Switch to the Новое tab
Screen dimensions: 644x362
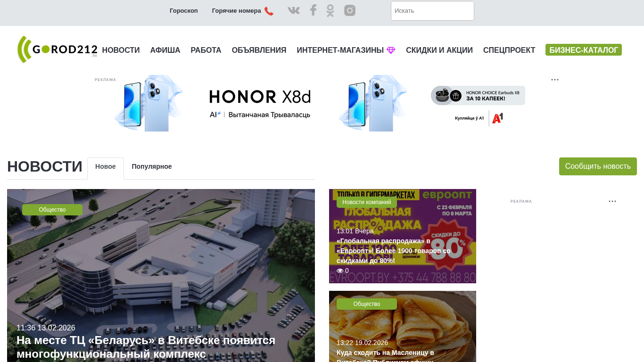[x=106, y=167]
